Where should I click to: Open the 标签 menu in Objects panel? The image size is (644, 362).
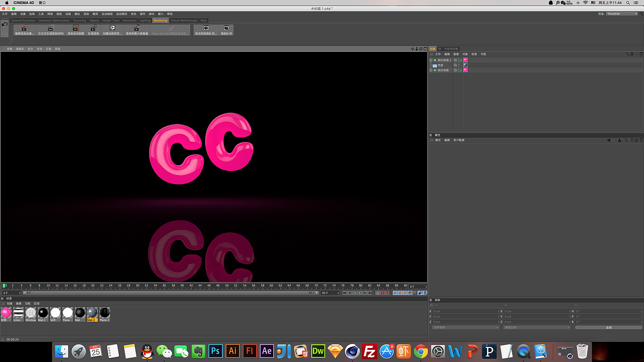474,54
